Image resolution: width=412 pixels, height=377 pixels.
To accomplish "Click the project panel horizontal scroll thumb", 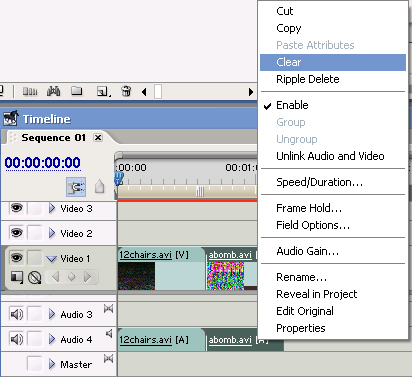I will click(158, 92).
